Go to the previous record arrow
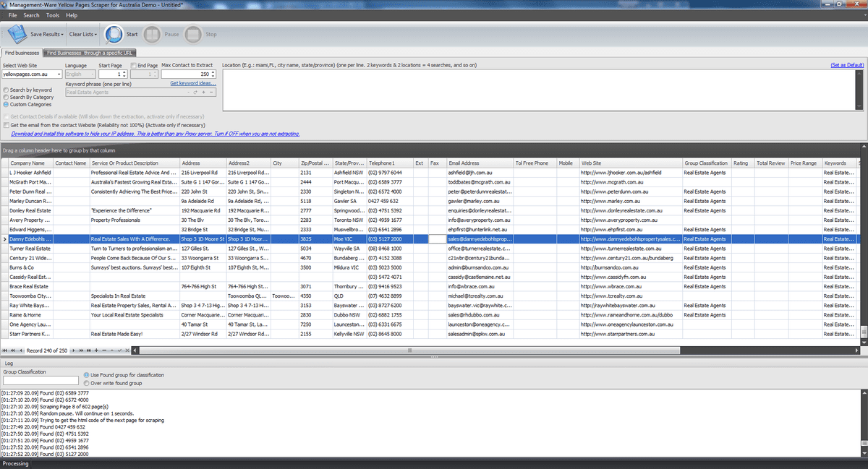Viewport: 868px width, 469px height. (20, 350)
